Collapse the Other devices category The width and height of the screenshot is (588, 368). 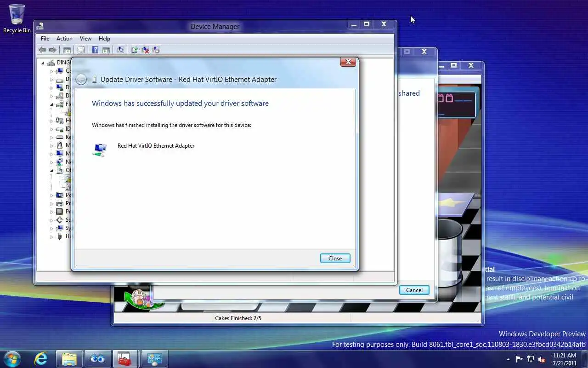point(51,170)
